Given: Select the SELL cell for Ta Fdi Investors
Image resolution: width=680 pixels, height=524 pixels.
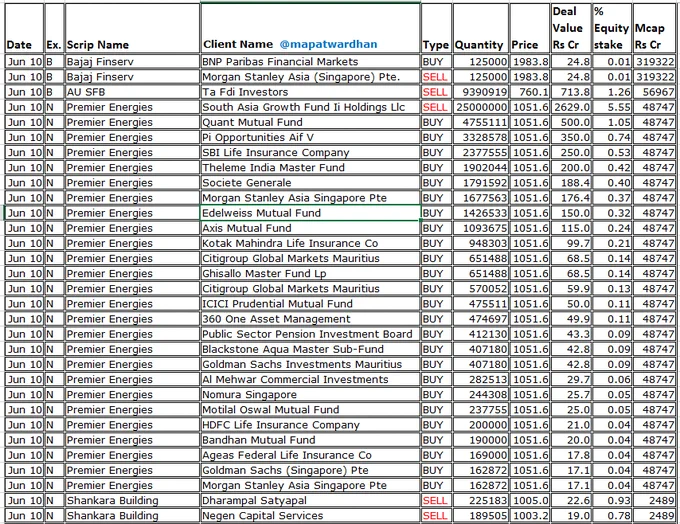Looking at the screenshot, I should point(436,92).
